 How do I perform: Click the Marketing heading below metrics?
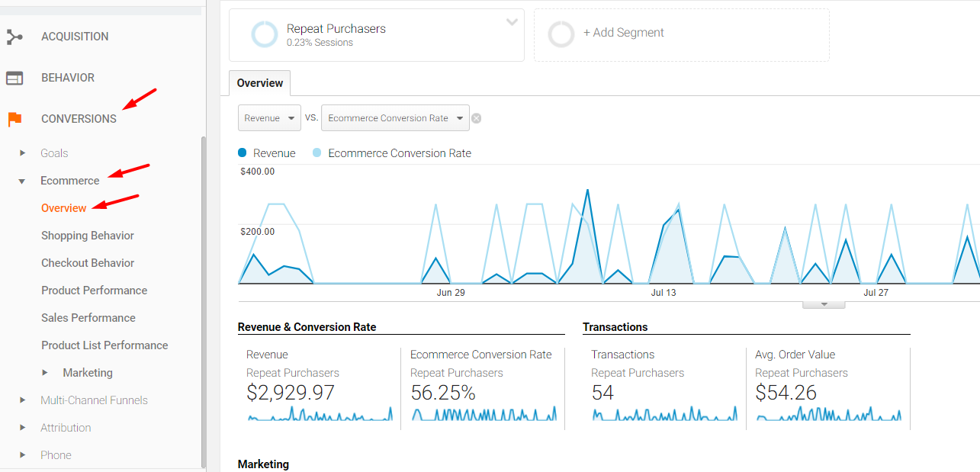click(x=264, y=464)
